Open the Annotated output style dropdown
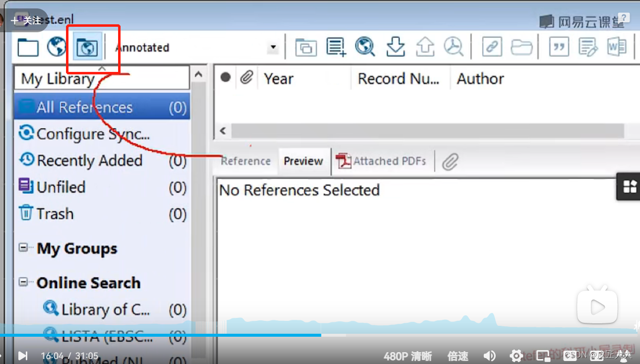This screenshot has width=640, height=364. pos(272,47)
